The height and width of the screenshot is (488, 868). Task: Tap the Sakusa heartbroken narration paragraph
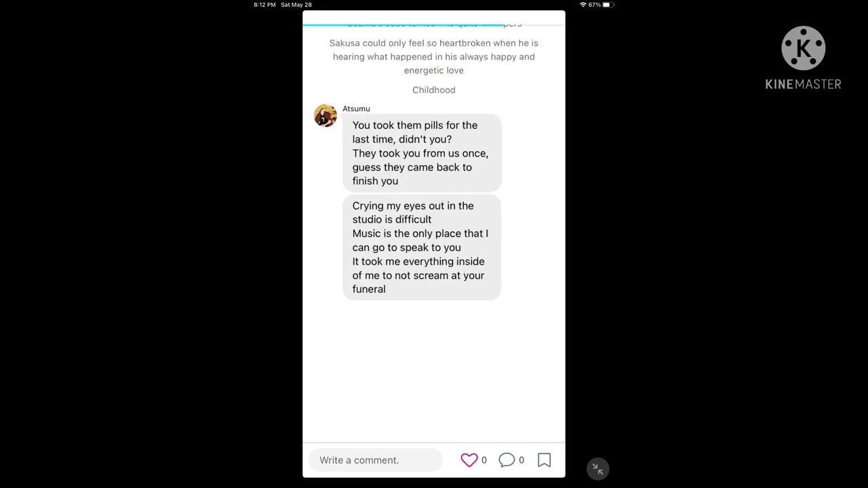(x=434, y=56)
